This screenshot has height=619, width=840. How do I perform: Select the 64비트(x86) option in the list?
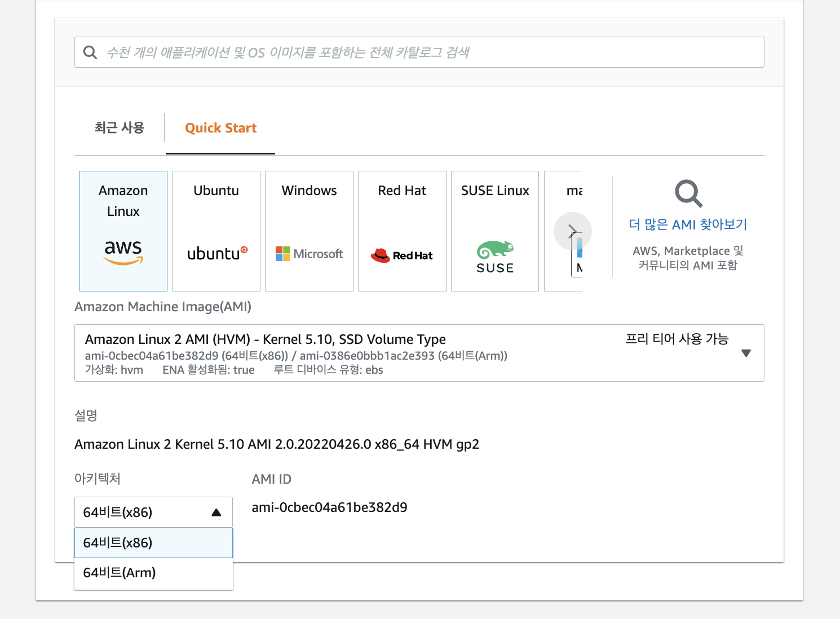coord(153,543)
